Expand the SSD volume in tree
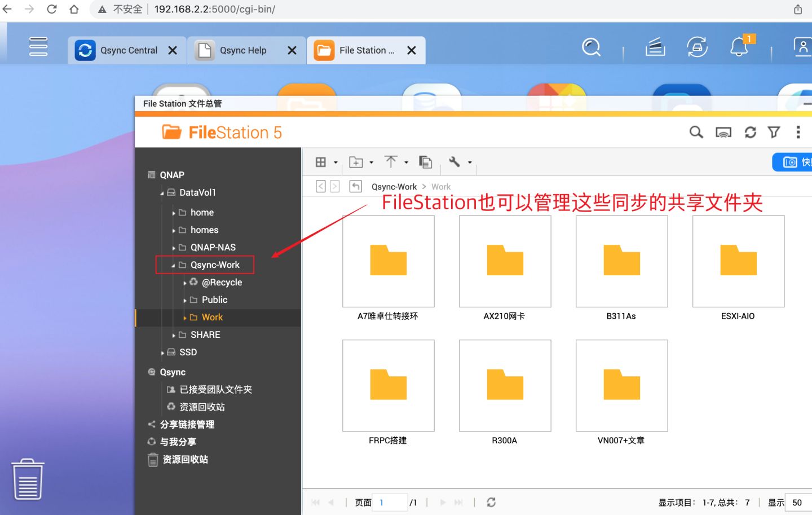The image size is (812, 515). tap(162, 353)
